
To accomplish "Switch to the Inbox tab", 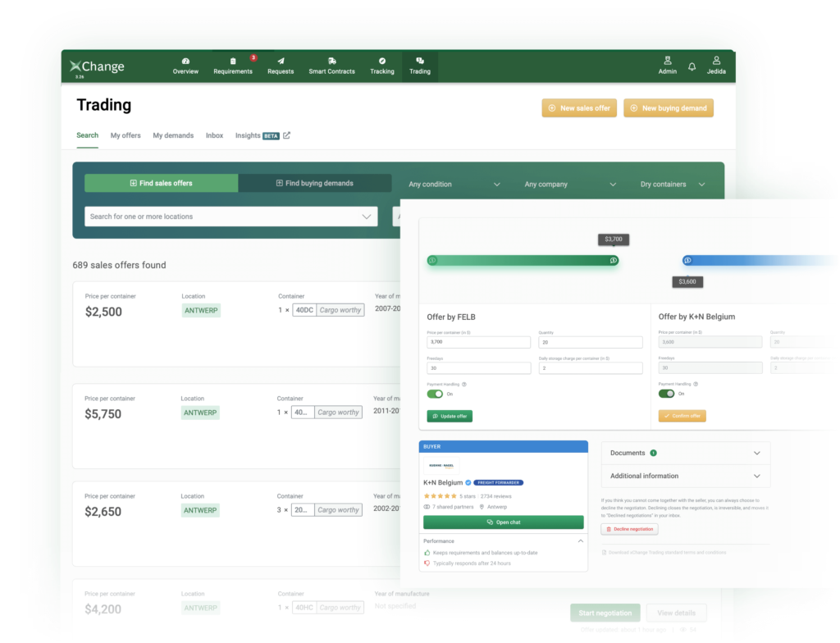I will pyautogui.click(x=214, y=135).
